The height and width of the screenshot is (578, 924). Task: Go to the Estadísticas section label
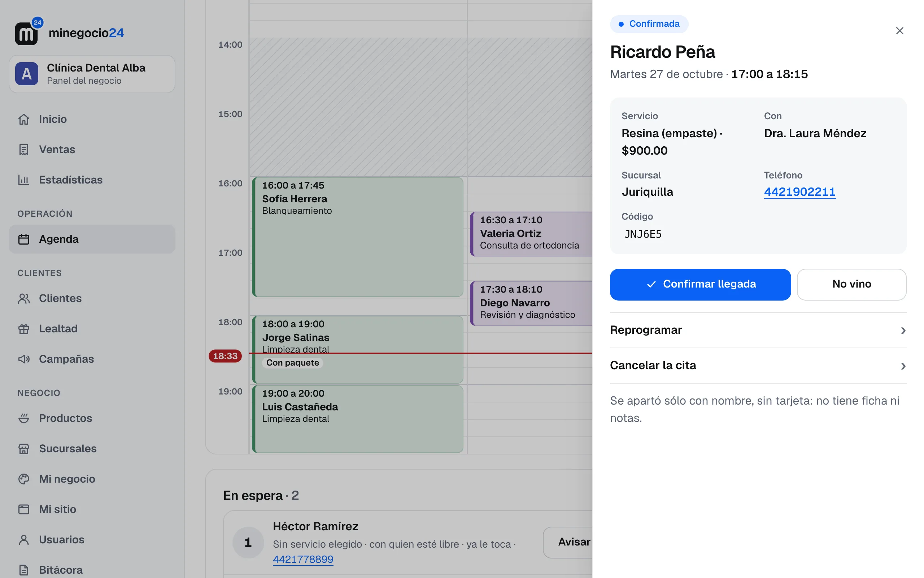71,180
